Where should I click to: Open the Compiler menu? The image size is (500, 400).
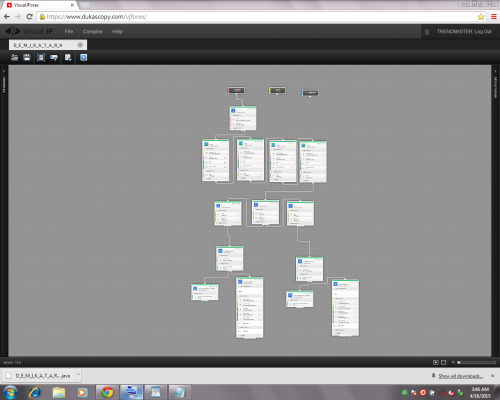(x=92, y=31)
